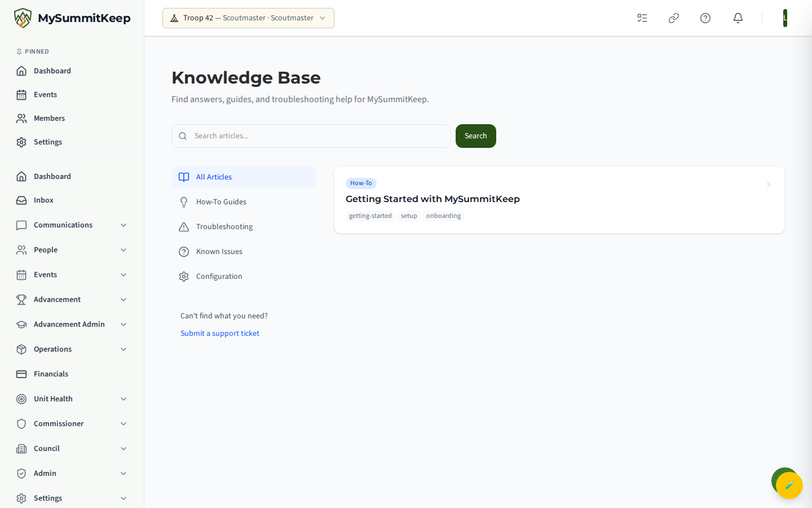The image size is (812, 508).
Task: Click the How-To Guides lightbulb icon
Action: pos(184,202)
